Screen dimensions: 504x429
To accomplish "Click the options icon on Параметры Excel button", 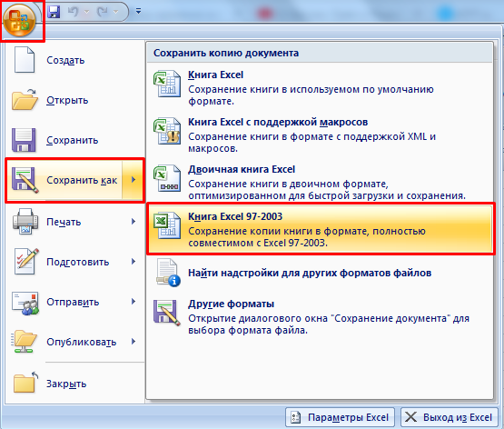I will 295,417.
